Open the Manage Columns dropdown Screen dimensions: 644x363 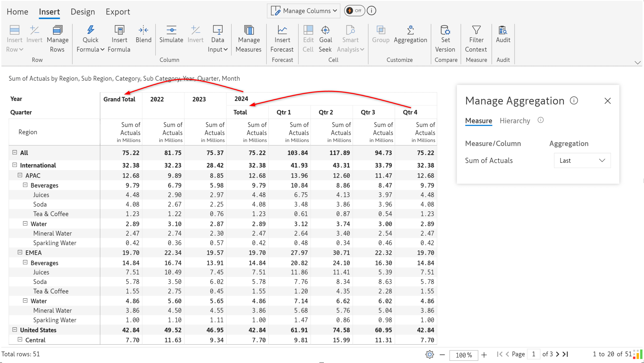(303, 11)
